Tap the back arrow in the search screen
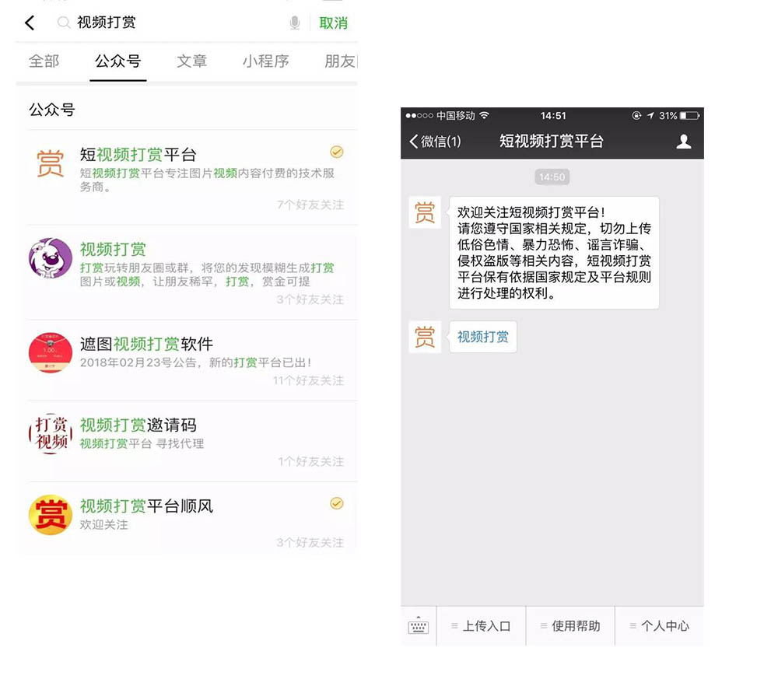The height and width of the screenshot is (700, 778). [30, 23]
